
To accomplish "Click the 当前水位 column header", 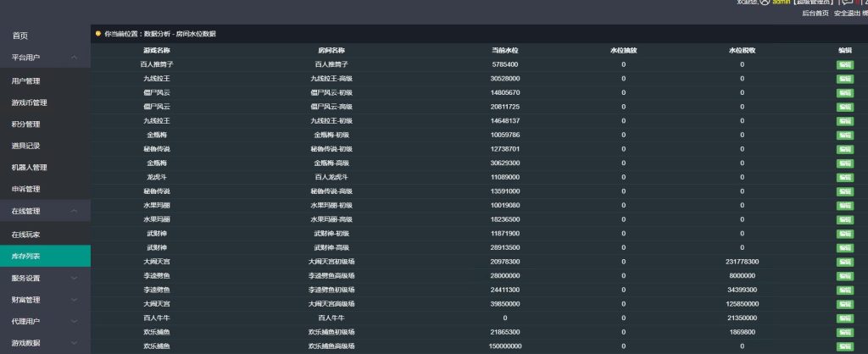I will pyautogui.click(x=505, y=50).
